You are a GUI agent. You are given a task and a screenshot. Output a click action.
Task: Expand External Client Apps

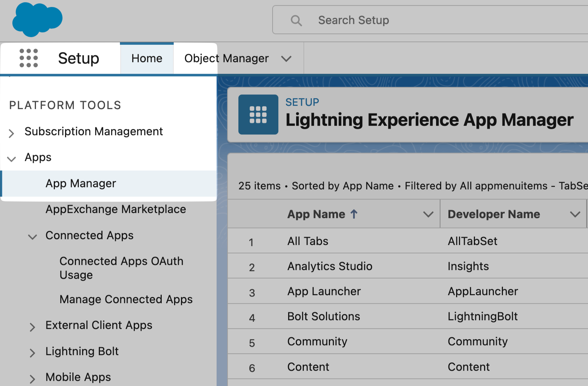(x=33, y=327)
